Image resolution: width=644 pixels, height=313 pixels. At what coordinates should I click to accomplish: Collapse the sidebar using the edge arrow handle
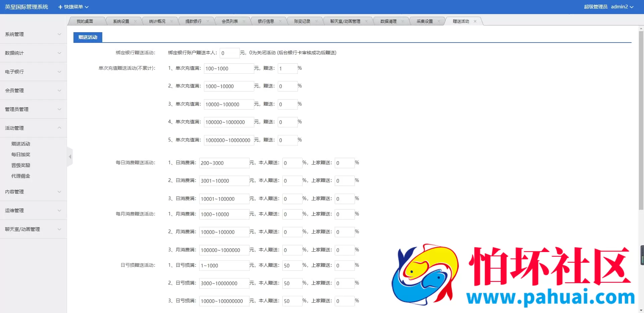(70, 156)
